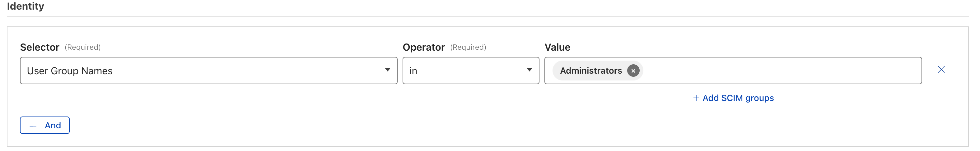Click the Selector field label
The image size is (980, 151).
pos(40,47)
